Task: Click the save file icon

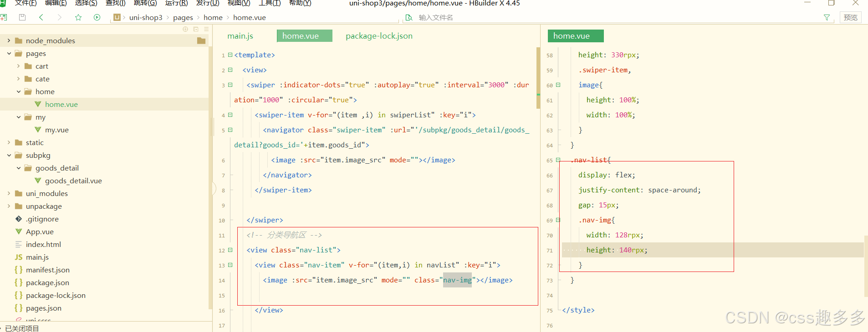Action: [x=22, y=17]
